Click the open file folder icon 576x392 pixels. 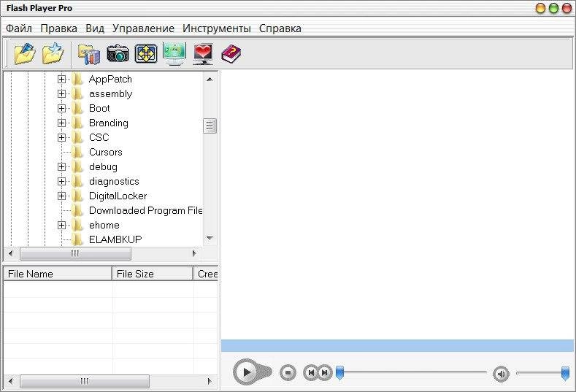coord(25,53)
